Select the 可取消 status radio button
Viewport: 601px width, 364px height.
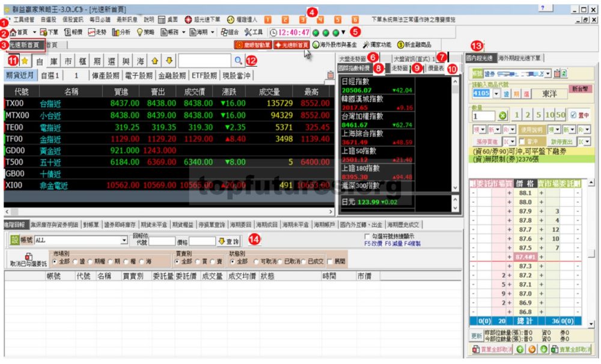tap(257, 262)
